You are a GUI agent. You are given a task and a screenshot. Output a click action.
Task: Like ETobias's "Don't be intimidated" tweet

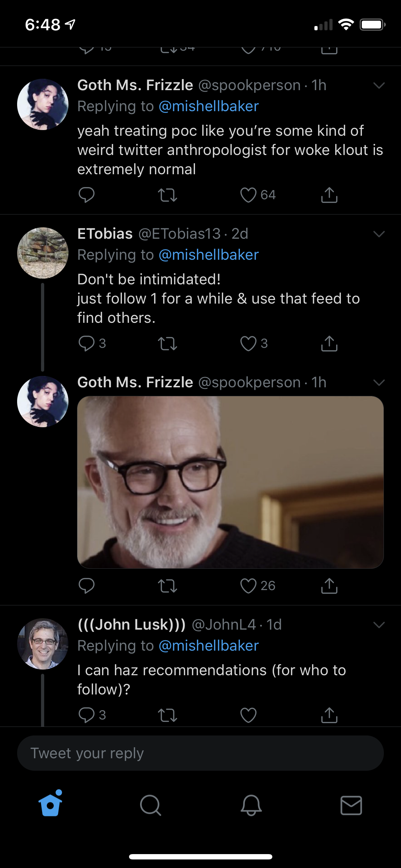click(248, 343)
